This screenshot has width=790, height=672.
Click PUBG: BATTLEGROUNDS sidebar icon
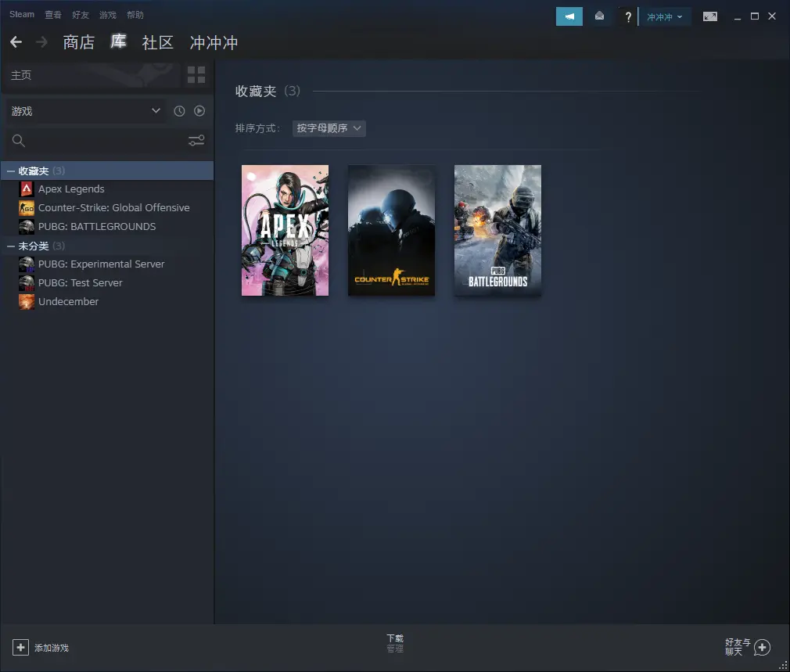[27, 227]
